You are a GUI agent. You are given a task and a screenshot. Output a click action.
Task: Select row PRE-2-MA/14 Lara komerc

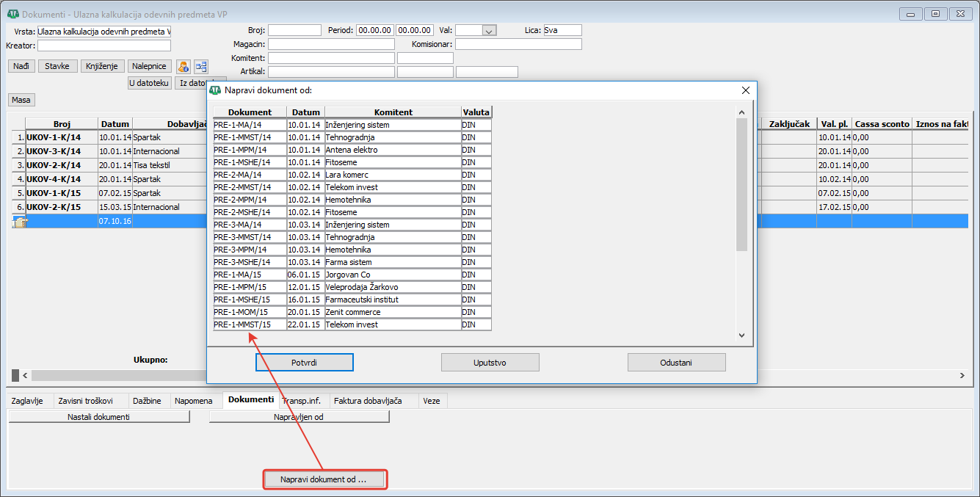coord(352,175)
